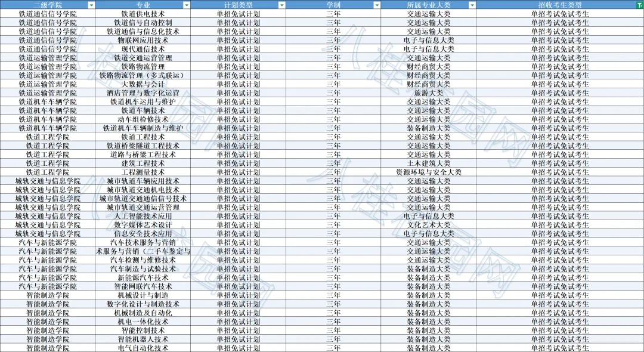Open the 所属专业大类 column filter dropdown
Screen dimensions: 644x352
(472, 5)
